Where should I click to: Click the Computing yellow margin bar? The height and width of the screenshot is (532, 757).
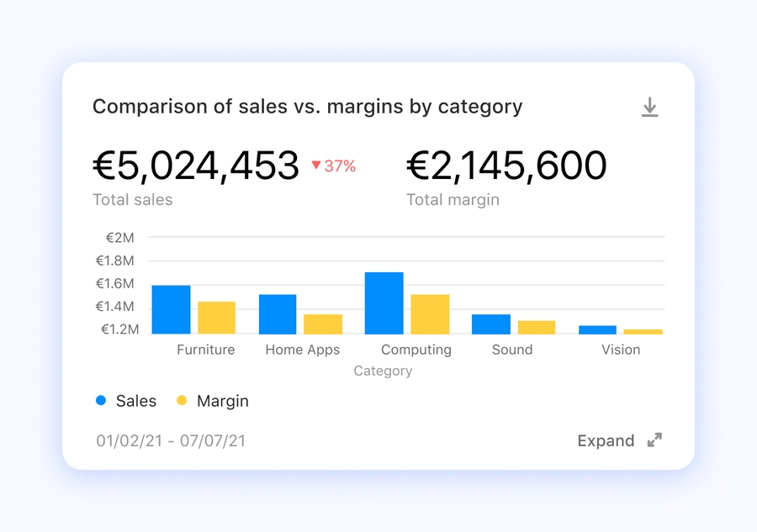point(430,313)
